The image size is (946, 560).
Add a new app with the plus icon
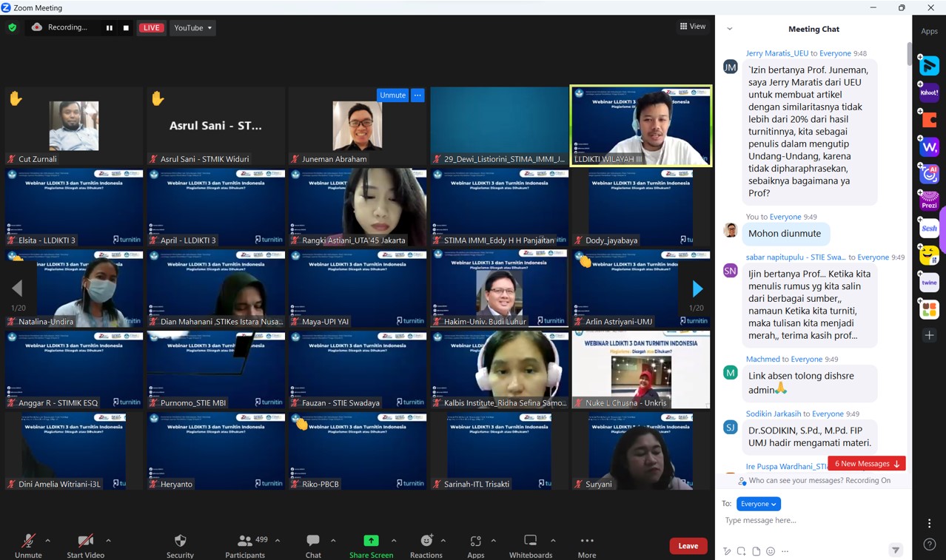tap(929, 336)
